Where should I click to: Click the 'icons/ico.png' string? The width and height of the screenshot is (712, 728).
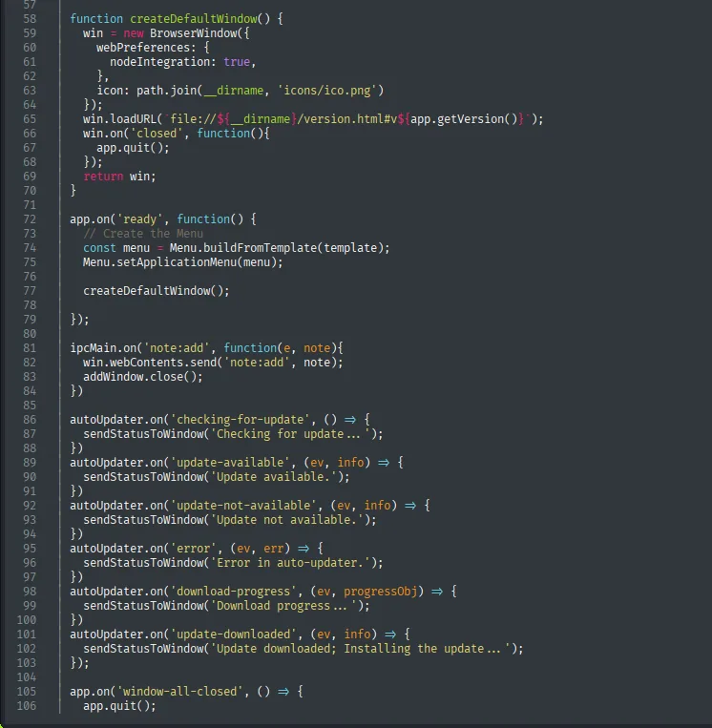(328, 91)
